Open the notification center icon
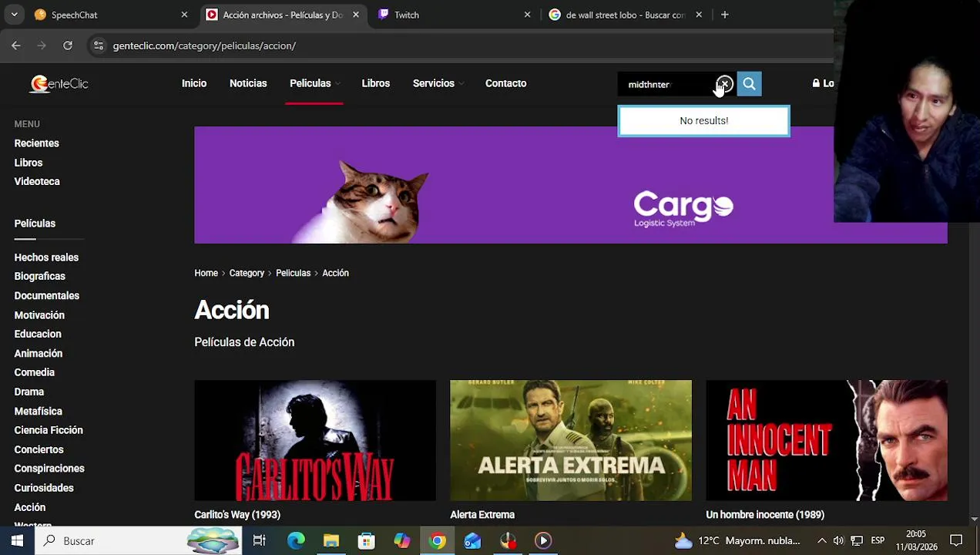Image resolution: width=980 pixels, height=555 pixels. (x=956, y=540)
